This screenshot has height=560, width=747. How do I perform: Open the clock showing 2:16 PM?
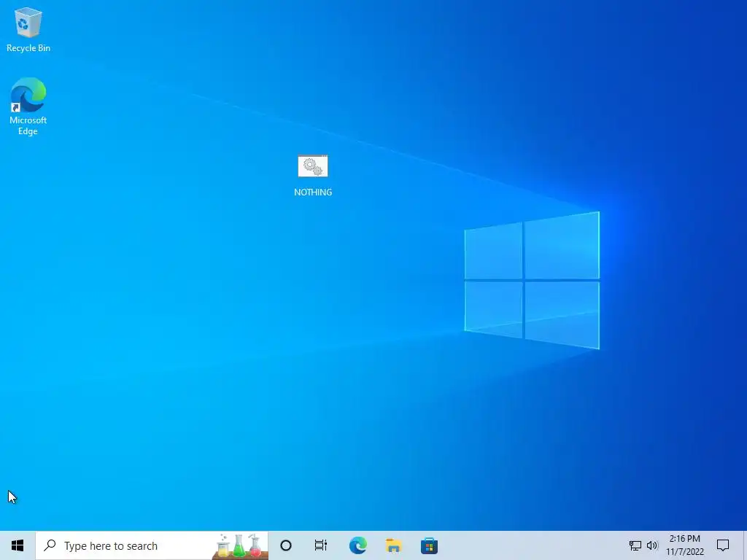[684, 545]
